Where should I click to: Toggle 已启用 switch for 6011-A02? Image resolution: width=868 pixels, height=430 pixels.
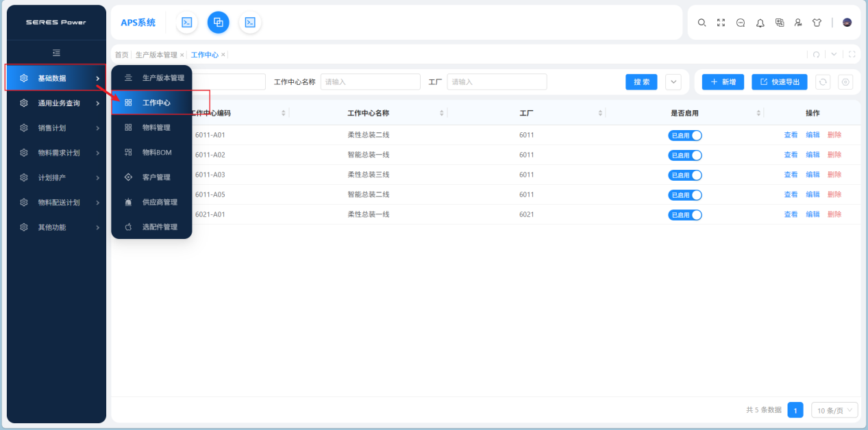(x=685, y=155)
